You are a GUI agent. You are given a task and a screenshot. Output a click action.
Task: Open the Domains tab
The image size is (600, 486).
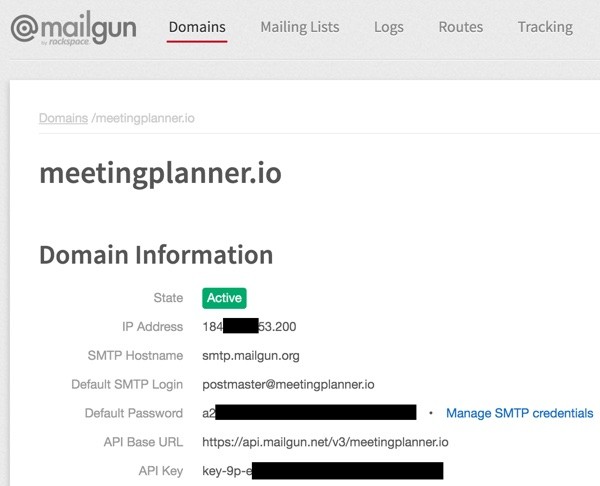click(x=197, y=27)
